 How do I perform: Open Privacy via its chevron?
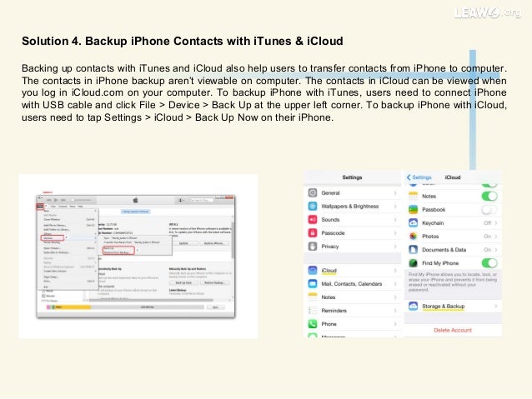tap(395, 247)
